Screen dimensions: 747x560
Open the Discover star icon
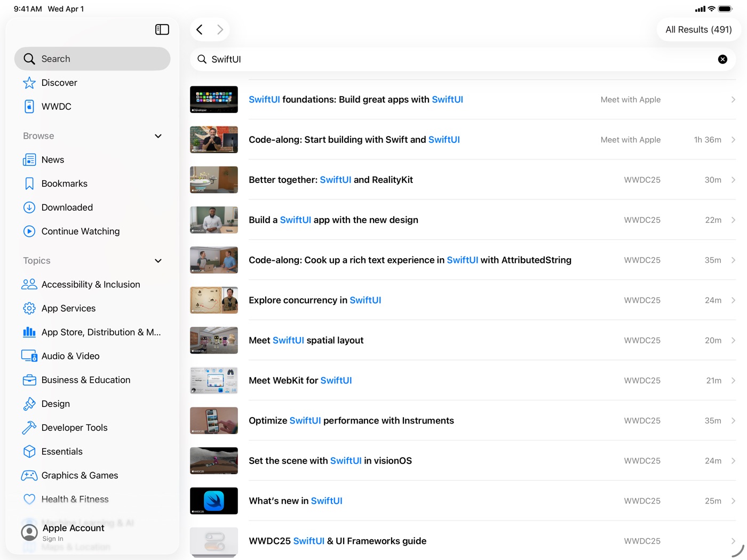pyautogui.click(x=29, y=83)
